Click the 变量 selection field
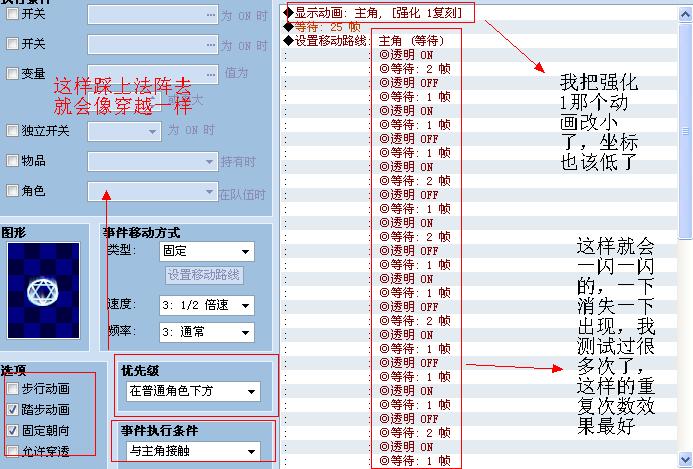 153,74
